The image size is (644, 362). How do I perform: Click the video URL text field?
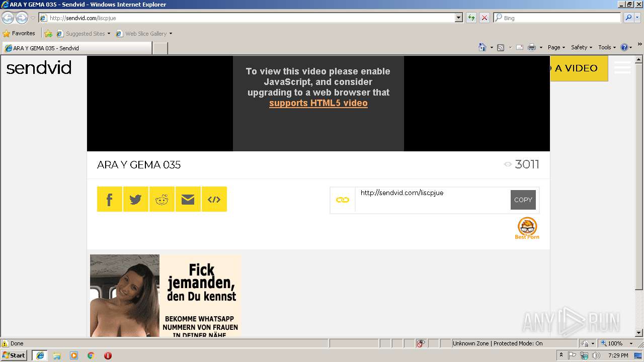pos(433,200)
